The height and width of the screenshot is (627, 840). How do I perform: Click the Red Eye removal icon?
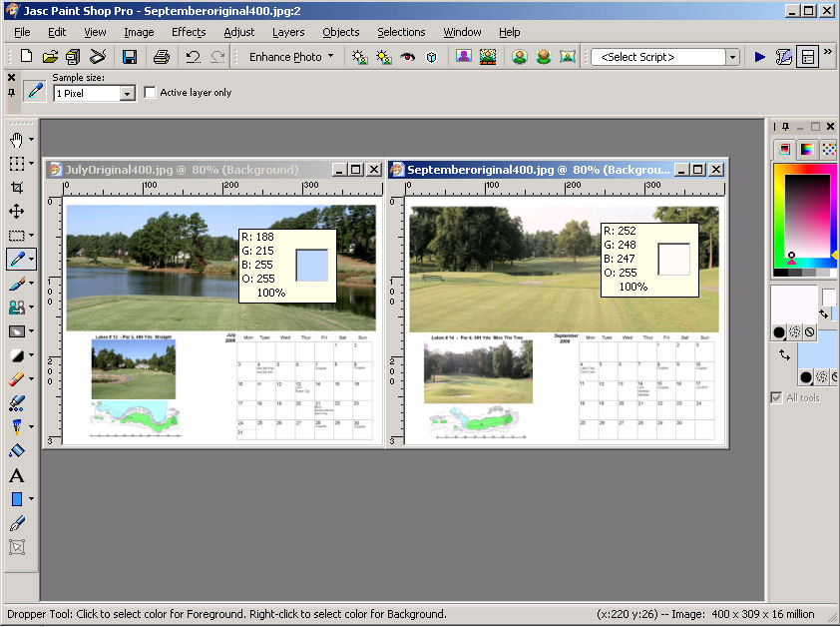click(407, 57)
